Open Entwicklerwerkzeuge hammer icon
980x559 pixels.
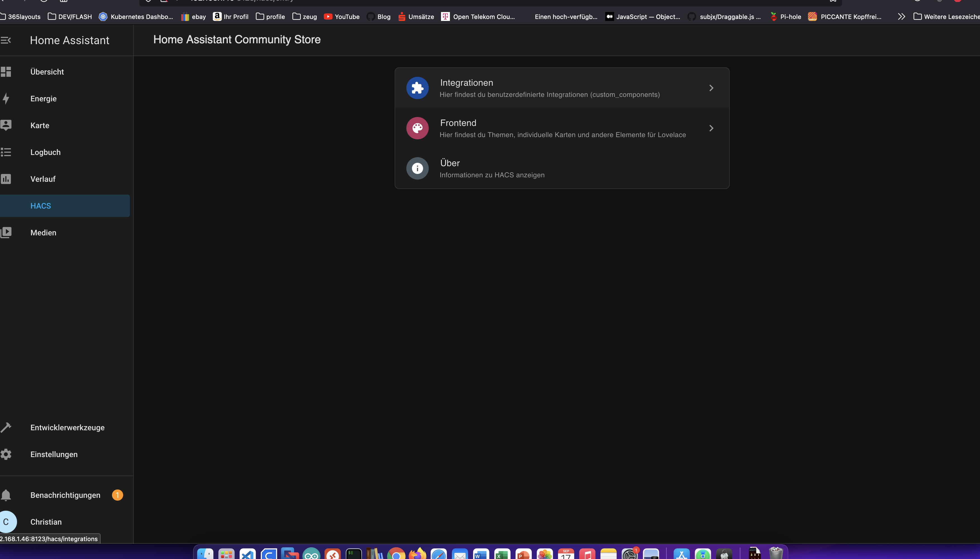pos(6,427)
